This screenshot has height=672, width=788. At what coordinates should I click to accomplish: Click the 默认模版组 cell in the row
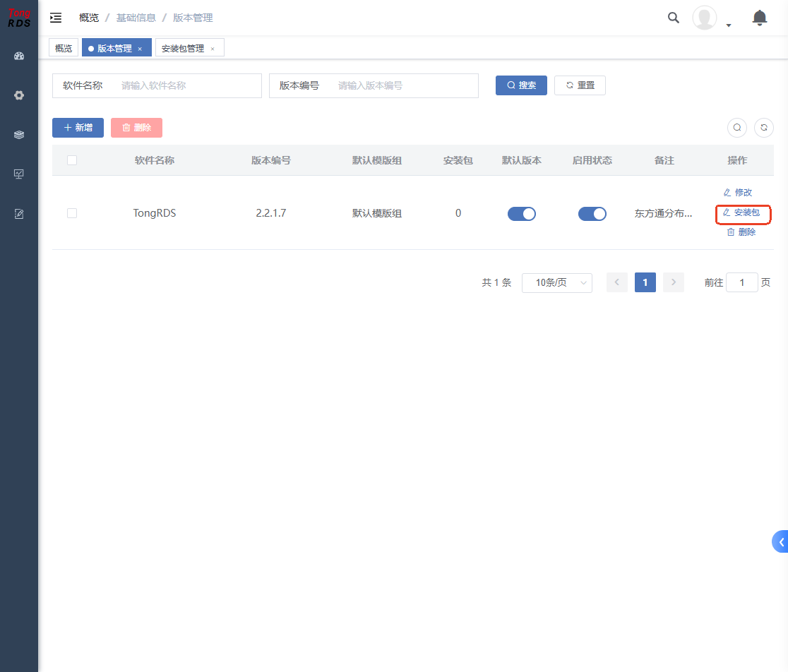pos(377,213)
